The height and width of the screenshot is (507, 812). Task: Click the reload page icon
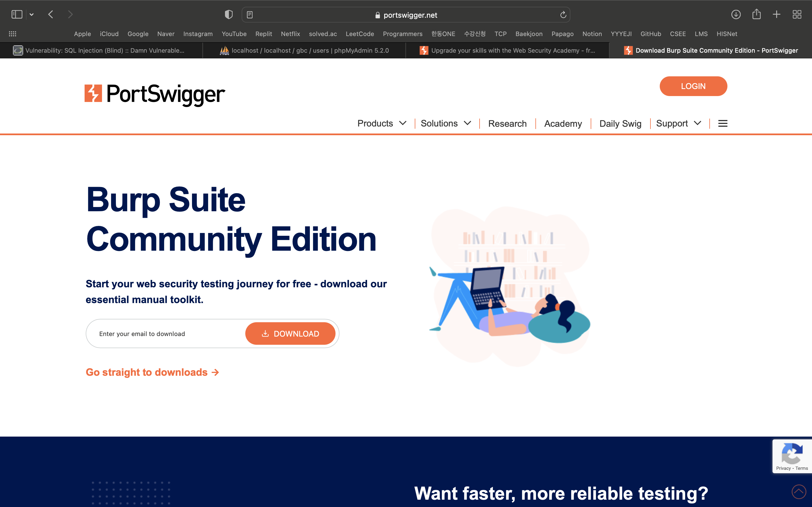coord(563,15)
